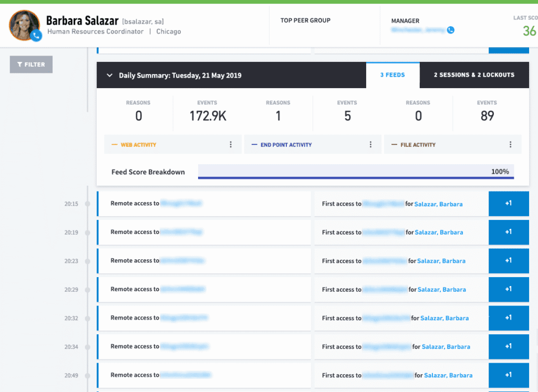Open Salazar, Barbara link in 20:15 row

point(439,204)
